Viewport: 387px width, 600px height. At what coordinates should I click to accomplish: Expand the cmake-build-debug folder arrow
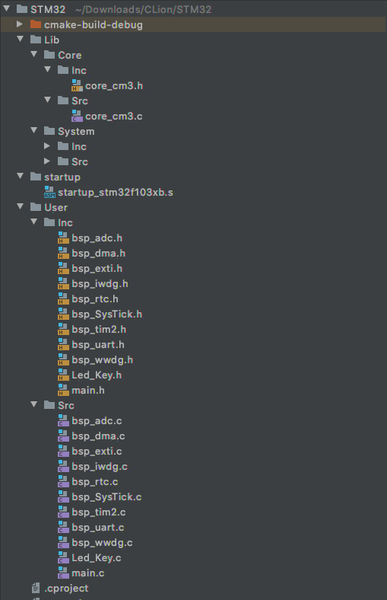click(20, 24)
